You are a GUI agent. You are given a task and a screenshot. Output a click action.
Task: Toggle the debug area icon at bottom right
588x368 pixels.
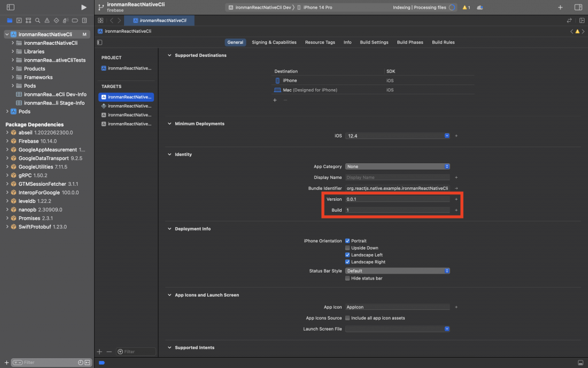[581, 362]
